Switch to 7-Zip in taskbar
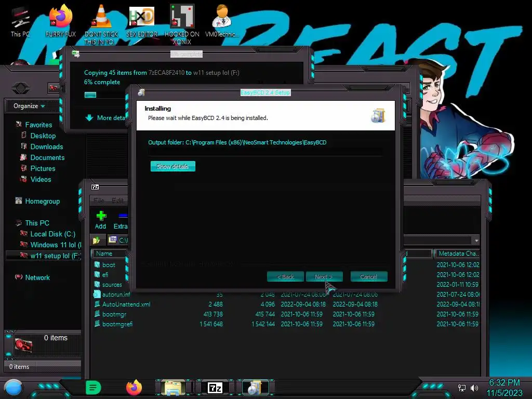Image resolution: width=532 pixels, height=399 pixels. (x=215, y=388)
